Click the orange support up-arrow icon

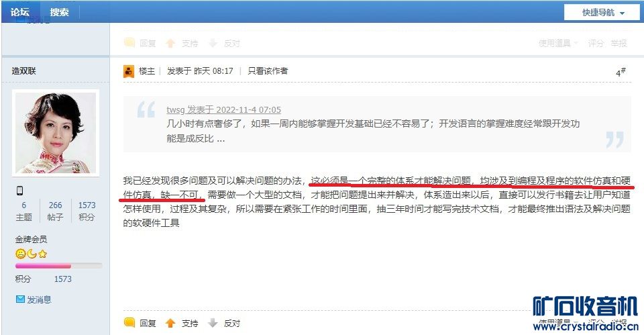point(170,324)
